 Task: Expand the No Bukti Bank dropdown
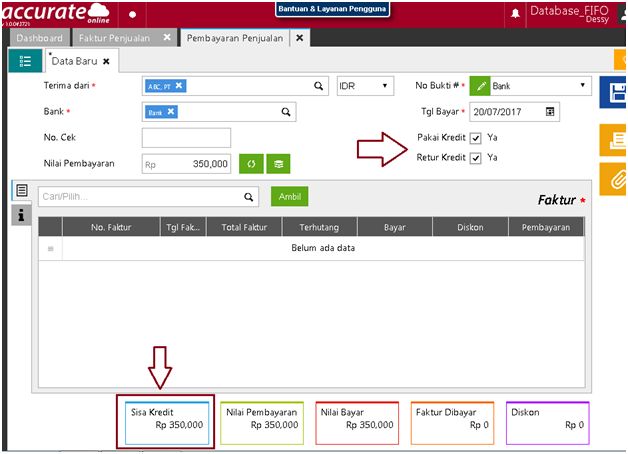click(x=582, y=86)
